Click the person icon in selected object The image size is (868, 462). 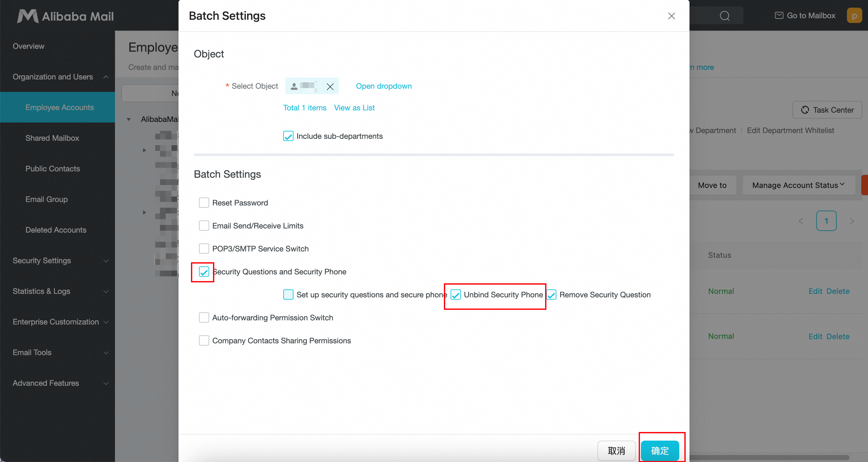[294, 86]
